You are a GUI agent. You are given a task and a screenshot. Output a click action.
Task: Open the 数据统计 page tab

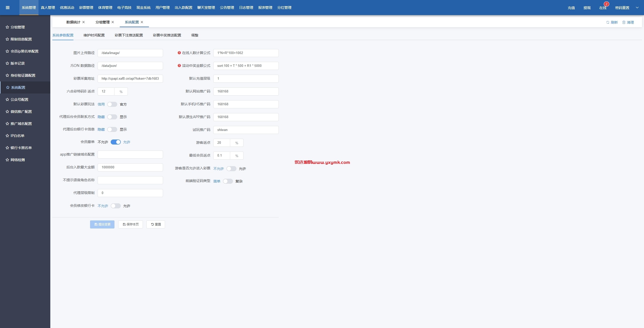point(73,22)
